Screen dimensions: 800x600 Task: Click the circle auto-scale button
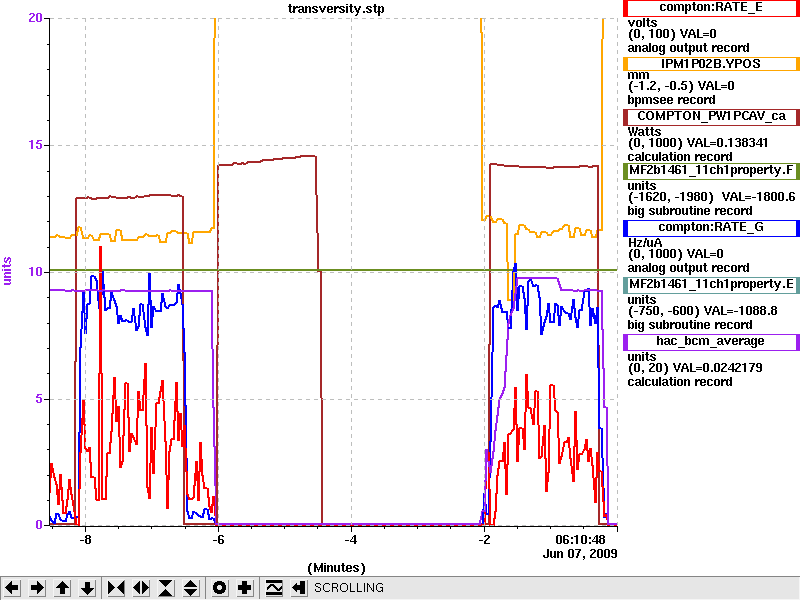tap(219, 588)
